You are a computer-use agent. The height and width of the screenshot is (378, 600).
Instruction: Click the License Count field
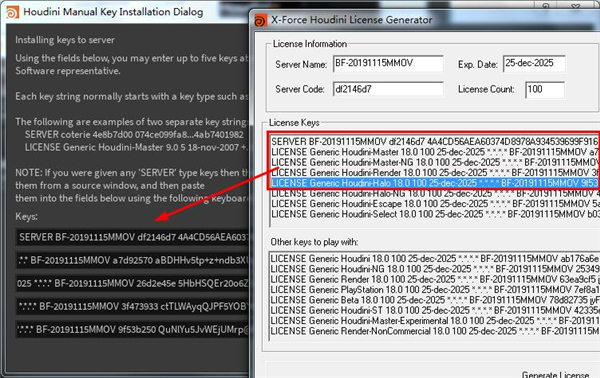pyautogui.click(x=545, y=90)
